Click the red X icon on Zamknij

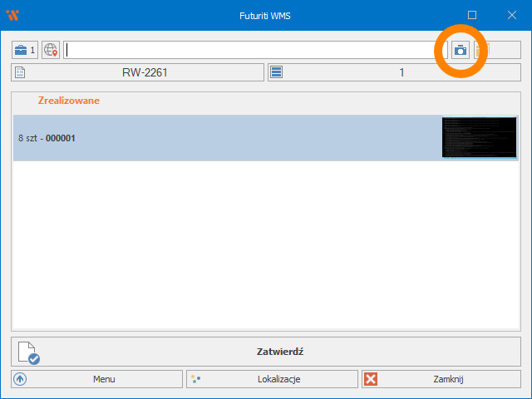371,379
